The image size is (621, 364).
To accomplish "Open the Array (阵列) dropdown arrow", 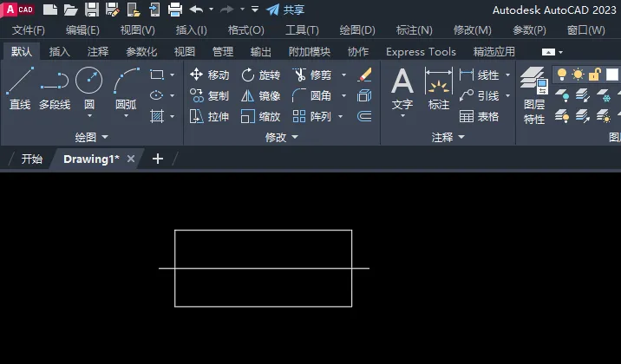I will coord(341,116).
